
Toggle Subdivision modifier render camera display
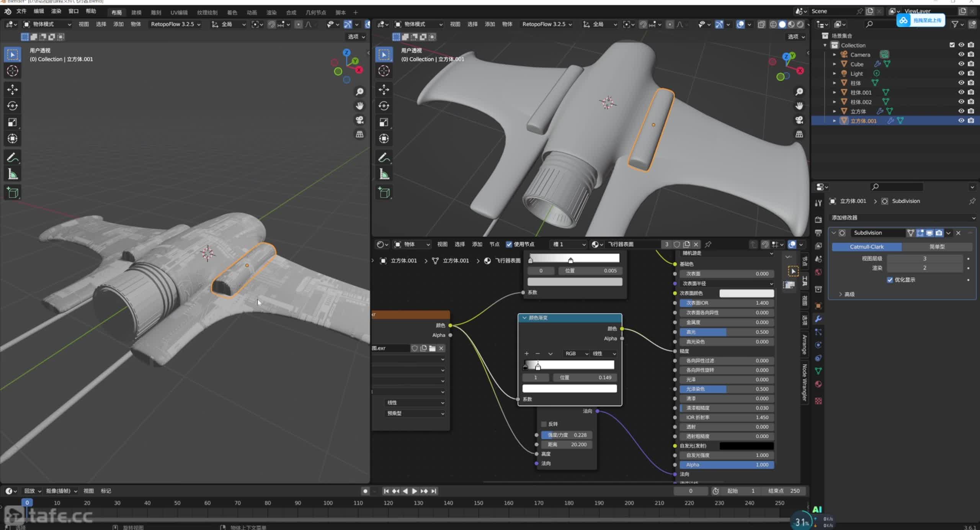click(x=939, y=233)
